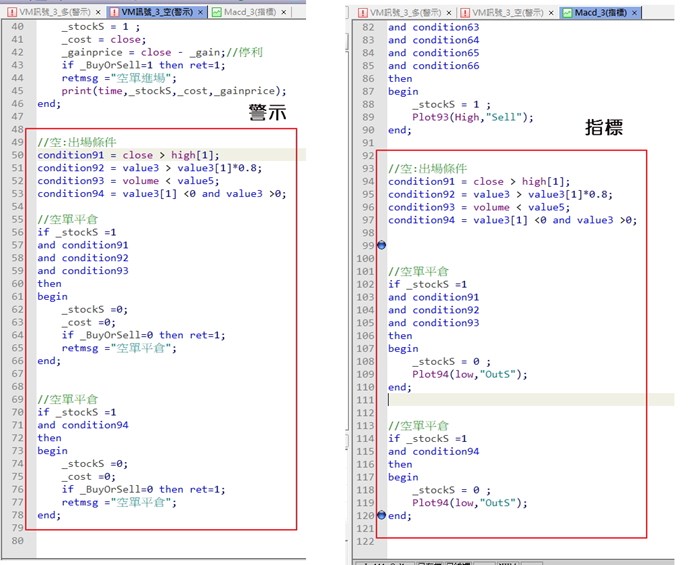
Task: Click line number 111 in right editor gutter
Action: [x=367, y=399]
